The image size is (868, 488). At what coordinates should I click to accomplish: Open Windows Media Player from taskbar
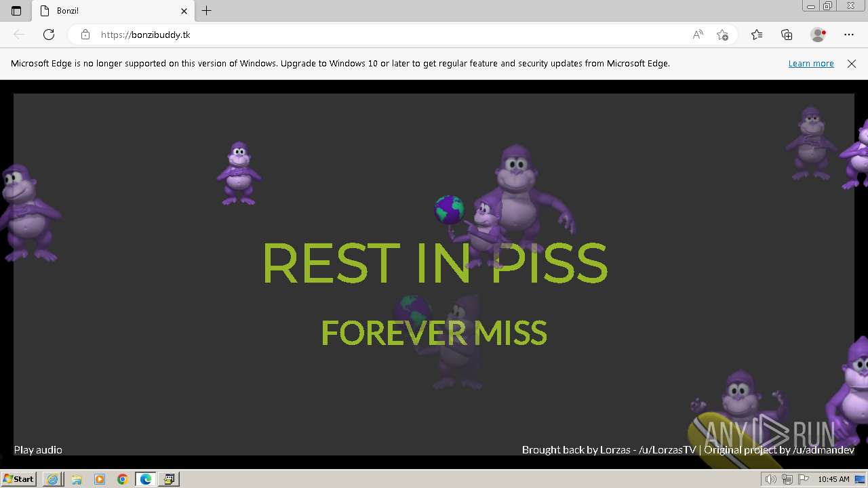tap(100, 479)
